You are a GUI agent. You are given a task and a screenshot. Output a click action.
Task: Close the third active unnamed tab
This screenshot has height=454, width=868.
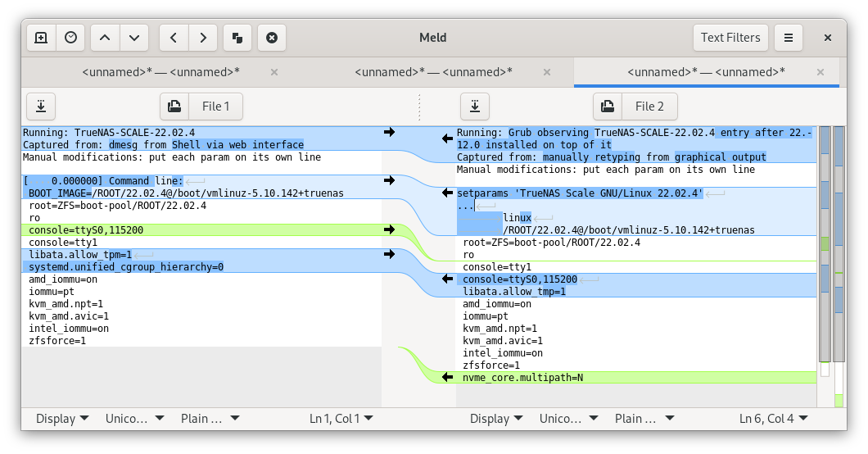pos(821,72)
